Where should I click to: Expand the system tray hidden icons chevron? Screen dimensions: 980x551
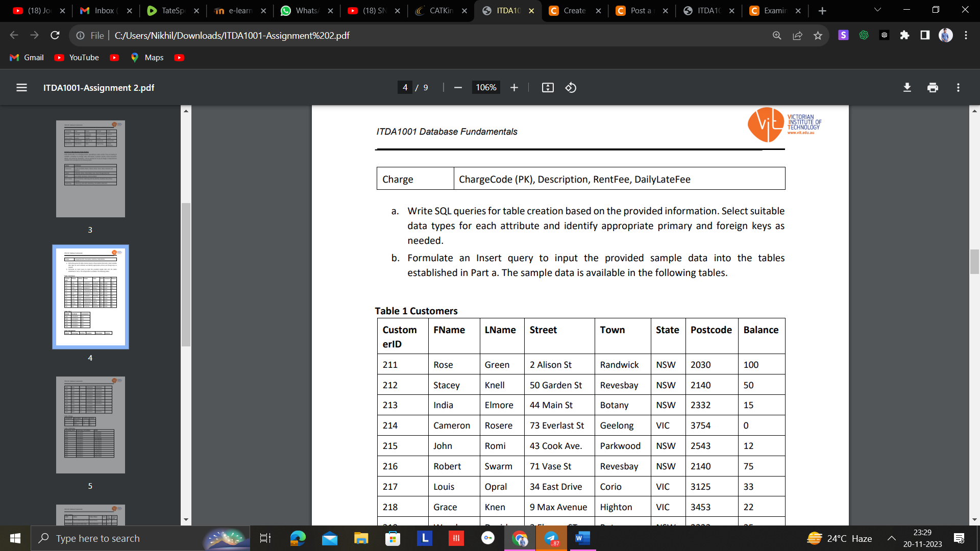(891, 538)
